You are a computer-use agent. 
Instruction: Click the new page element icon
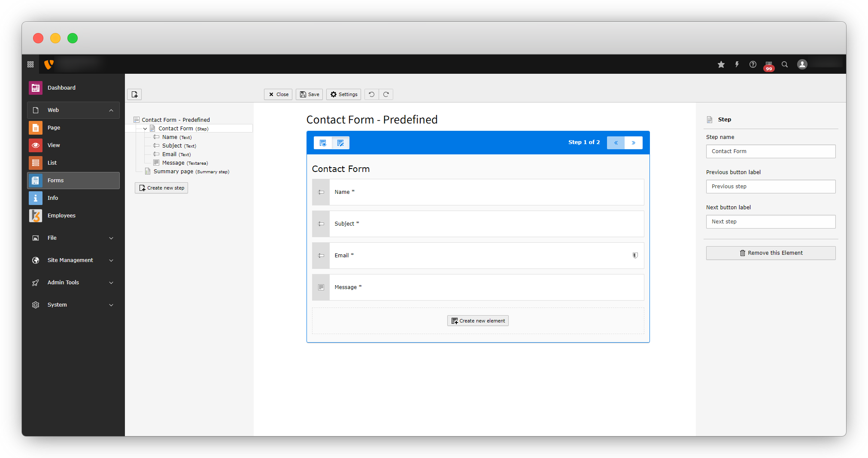pyautogui.click(x=134, y=94)
